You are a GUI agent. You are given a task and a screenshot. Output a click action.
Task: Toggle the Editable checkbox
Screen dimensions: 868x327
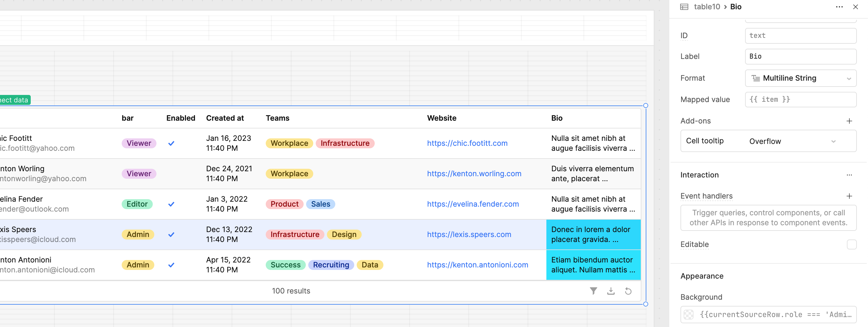coord(852,244)
